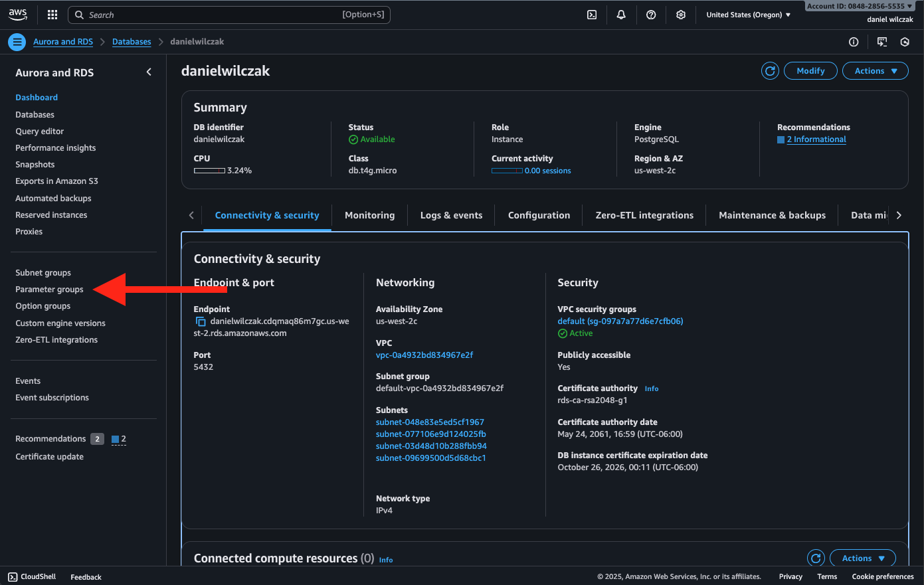Open the notifications bell
The width and height of the screenshot is (924, 585).
(x=621, y=15)
